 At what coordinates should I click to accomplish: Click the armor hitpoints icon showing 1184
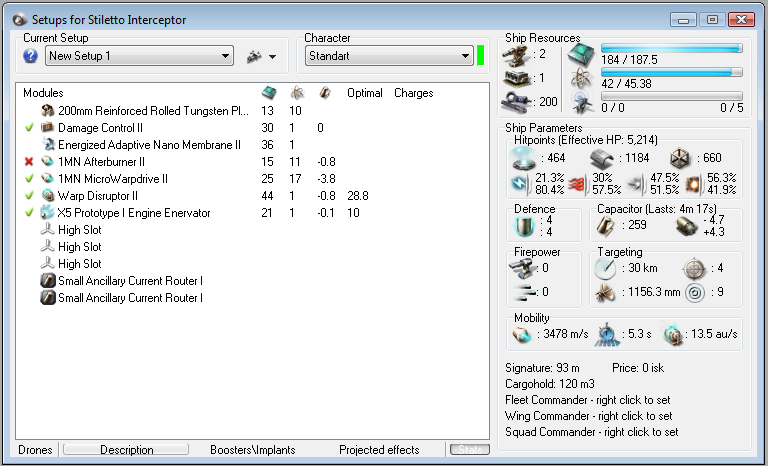(x=602, y=159)
